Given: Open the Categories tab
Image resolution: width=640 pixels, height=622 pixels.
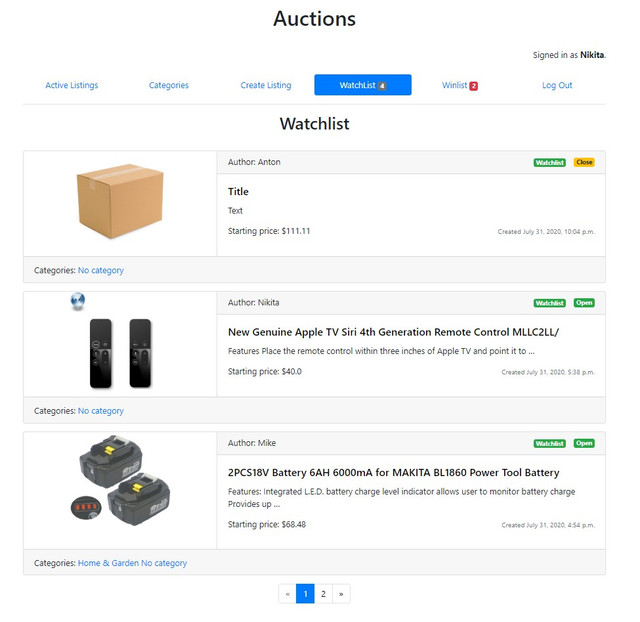Looking at the screenshot, I should (x=169, y=85).
